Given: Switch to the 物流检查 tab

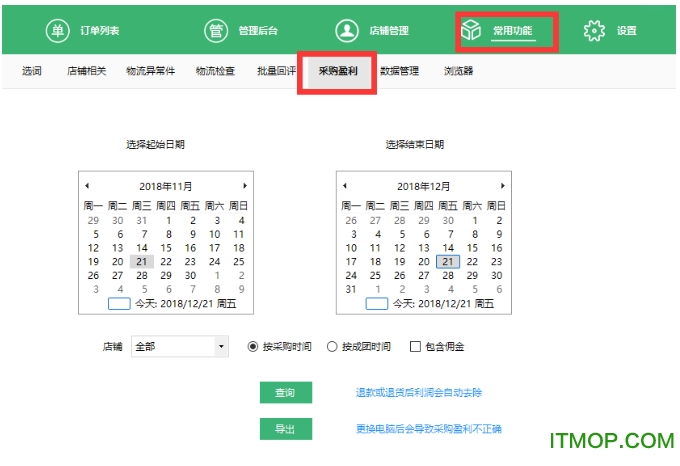Looking at the screenshot, I should pos(215,72).
